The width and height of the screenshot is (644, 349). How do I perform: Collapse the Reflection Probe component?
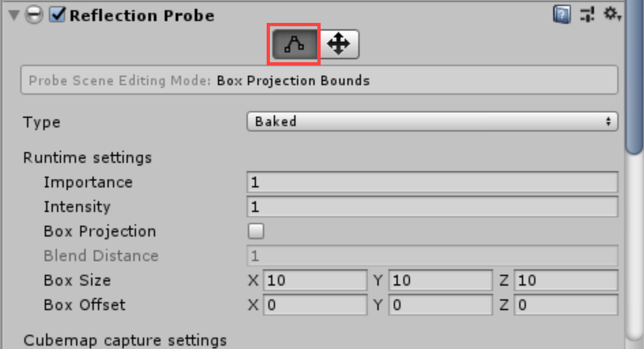(x=14, y=16)
